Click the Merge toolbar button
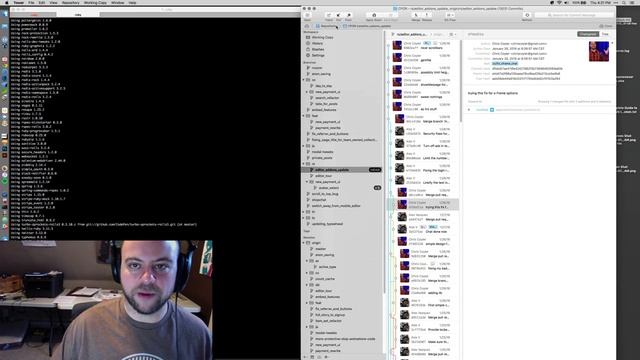 [x=416, y=16]
